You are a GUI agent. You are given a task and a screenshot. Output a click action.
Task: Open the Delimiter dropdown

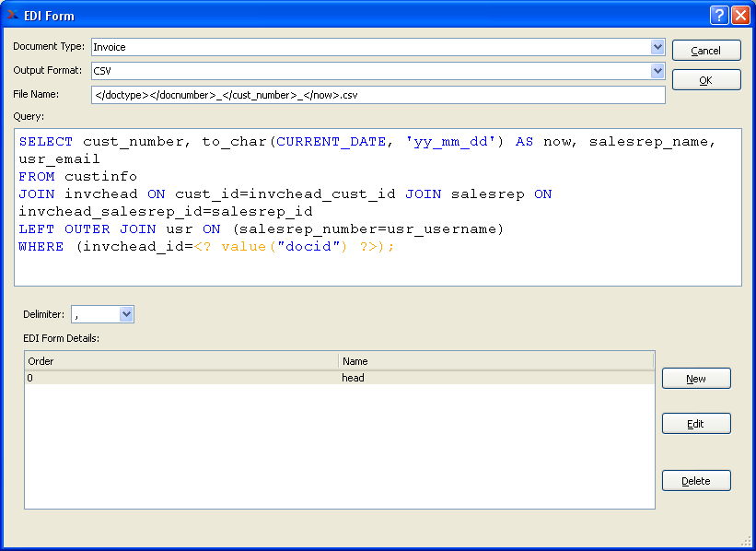click(x=127, y=315)
